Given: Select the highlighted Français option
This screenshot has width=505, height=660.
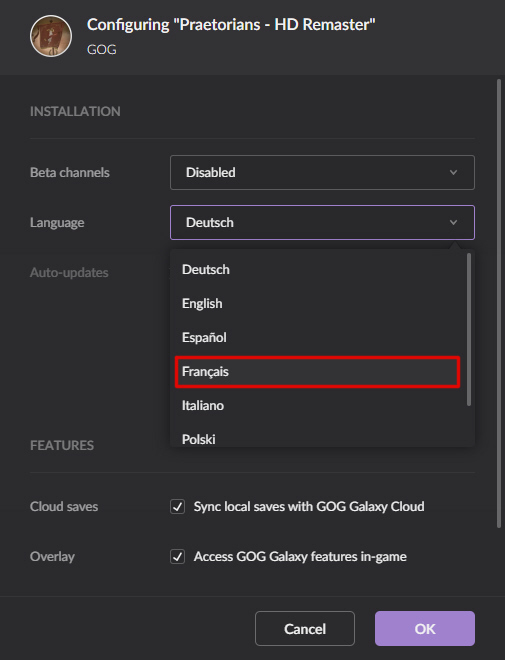Looking at the screenshot, I should coord(317,372).
